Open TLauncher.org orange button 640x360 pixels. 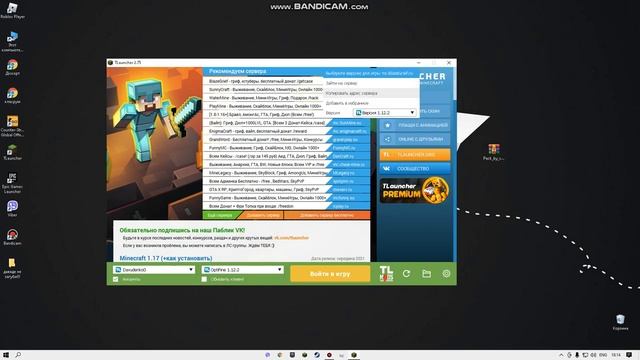point(415,154)
